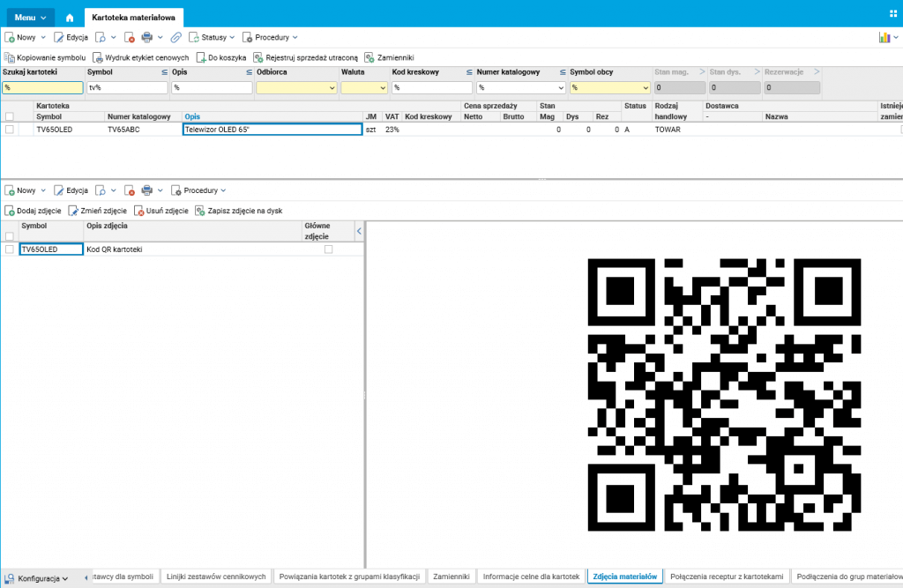Toggle select-all checkbox in photo list header
The height and width of the screenshot is (588, 903).
[x=9, y=236]
